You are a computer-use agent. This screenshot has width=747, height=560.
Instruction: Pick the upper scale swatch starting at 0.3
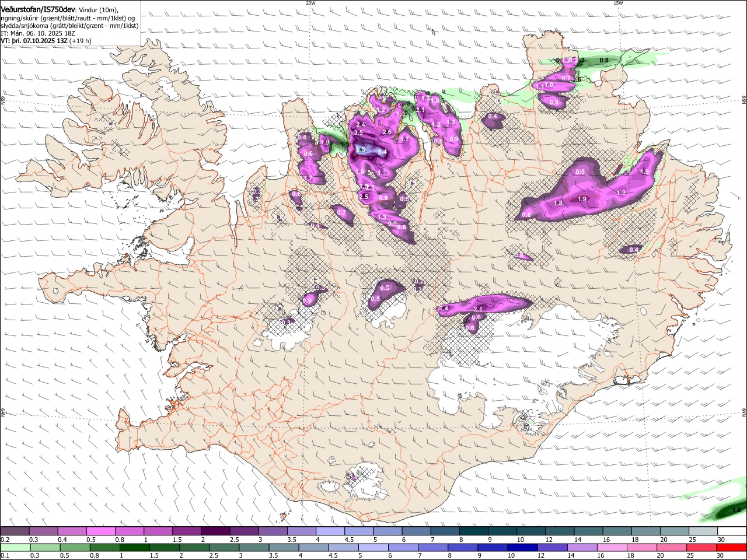click(44, 531)
